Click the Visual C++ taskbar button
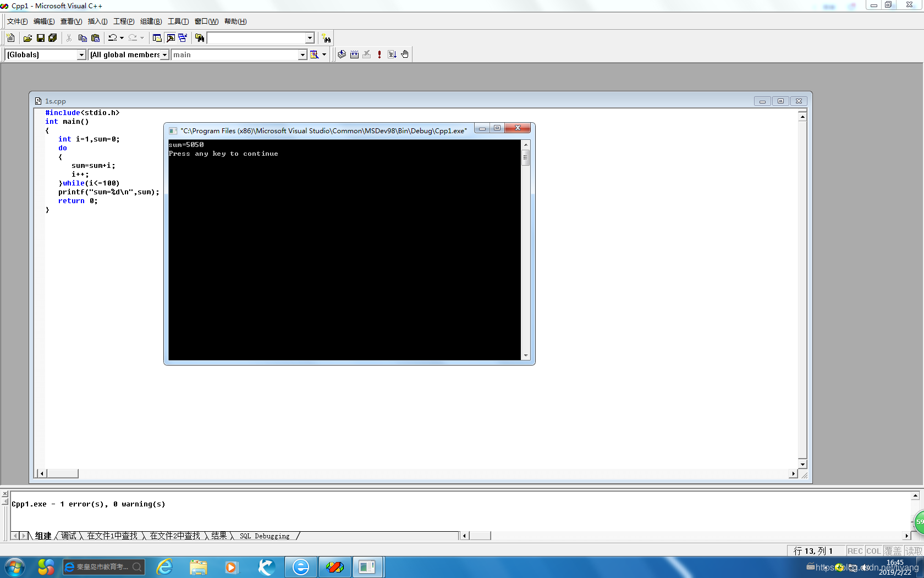 (334, 567)
